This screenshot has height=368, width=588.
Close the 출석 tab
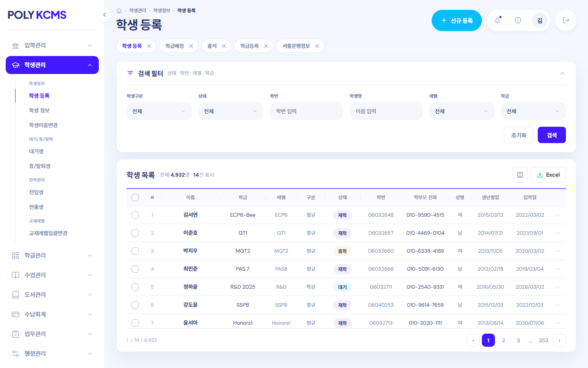(x=224, y=46)
